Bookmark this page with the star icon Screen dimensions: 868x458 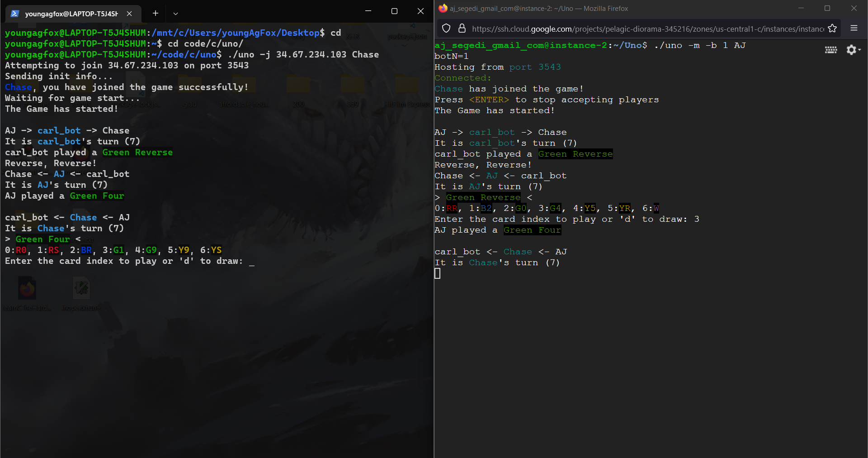(x=832, y=29)
